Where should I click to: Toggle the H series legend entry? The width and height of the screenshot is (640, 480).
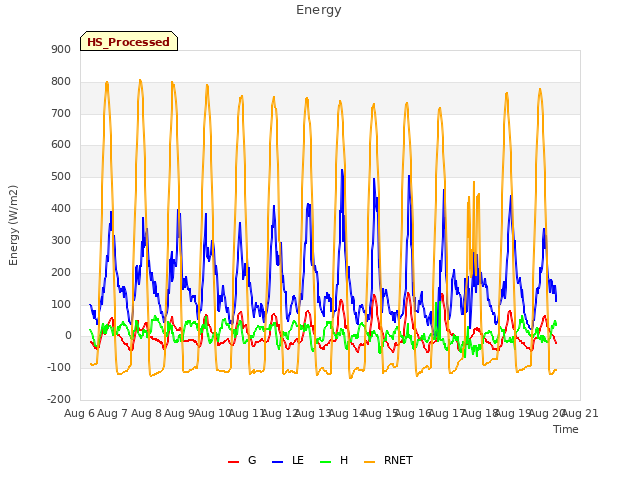(x=334, y=460)
